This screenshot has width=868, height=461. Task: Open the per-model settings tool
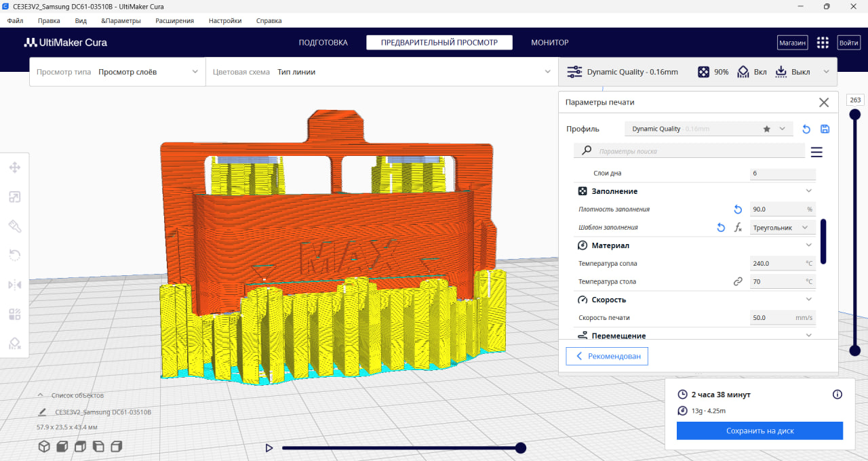[x=14, y=314]
